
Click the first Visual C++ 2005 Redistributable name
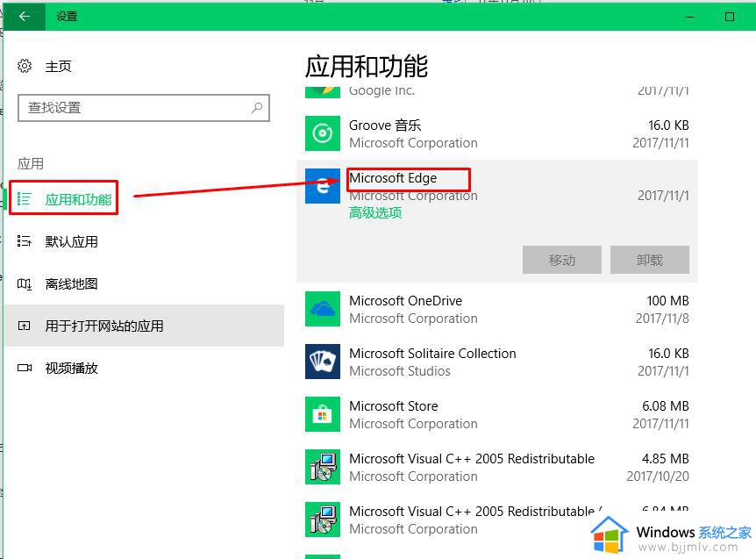(x=472, y=459)
